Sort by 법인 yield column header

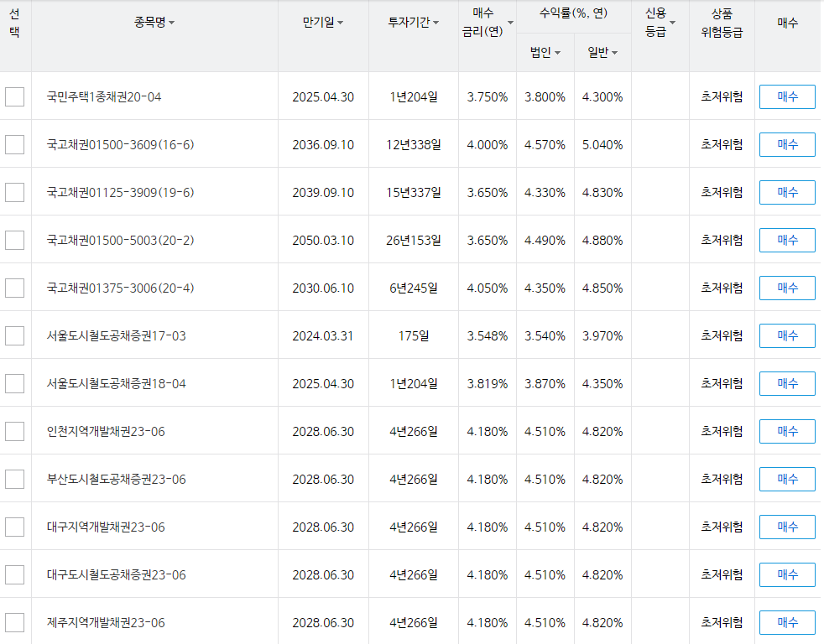pyautogui.click(x=545, y=52)
